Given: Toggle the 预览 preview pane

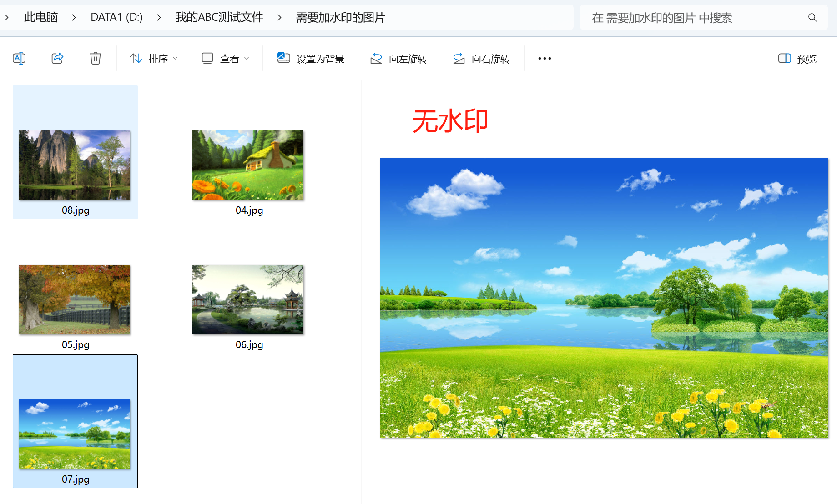Looking at the screenshot, I should [797, 59].
